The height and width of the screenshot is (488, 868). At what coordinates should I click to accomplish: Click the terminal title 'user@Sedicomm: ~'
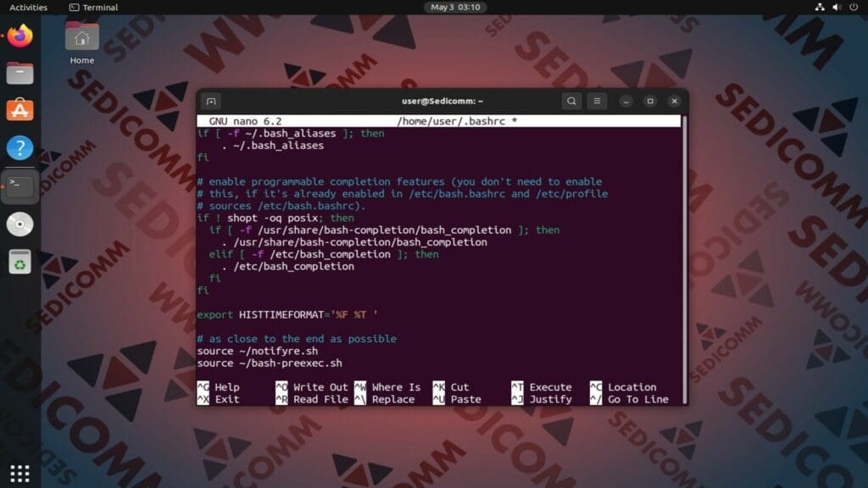[442, 102]
